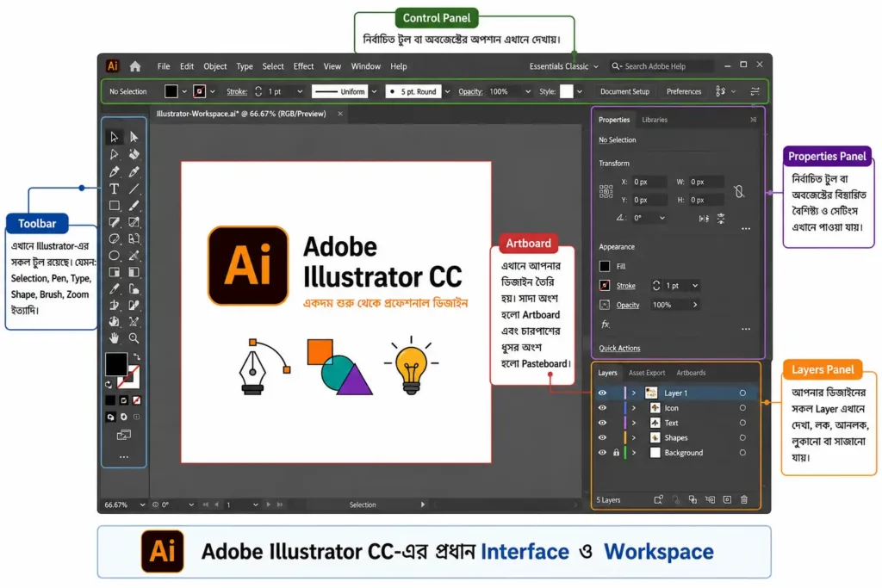Open the Essentials Classic workspace dropdown

point(563,66)
